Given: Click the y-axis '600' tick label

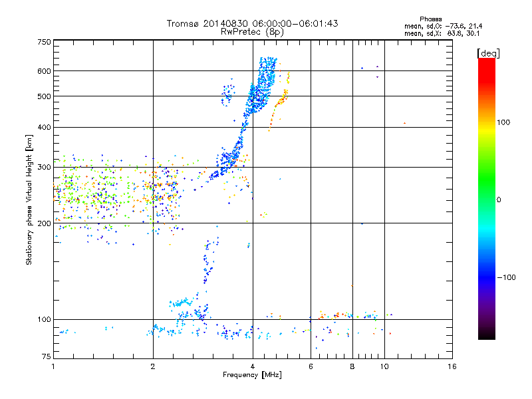Looking at the screenshot, I should (44, 71).
